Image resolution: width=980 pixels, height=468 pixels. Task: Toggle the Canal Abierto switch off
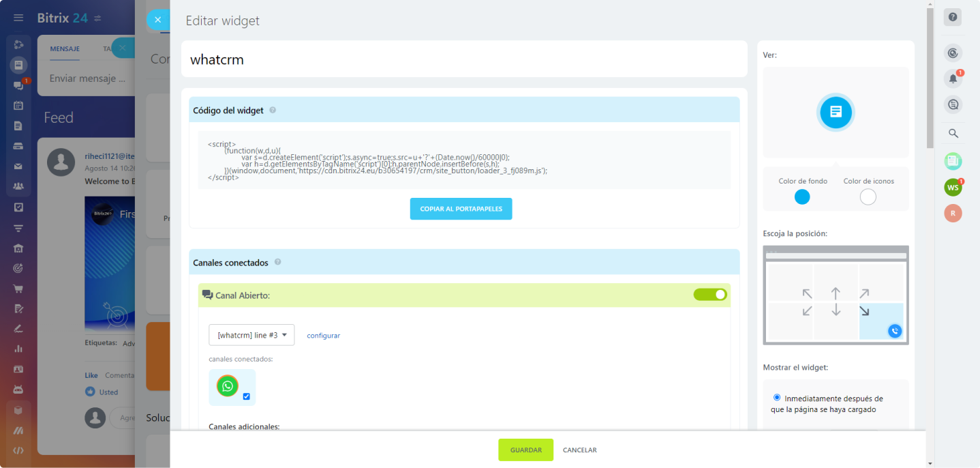[x=710, y=295]
